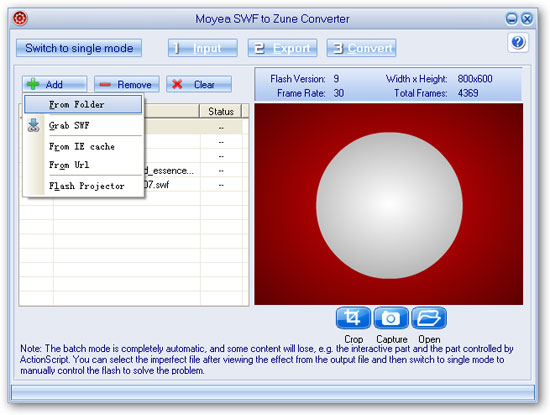Choose From Folder in Add menu
The width and height of the screenshot is (550, 415).
point(83,105)
